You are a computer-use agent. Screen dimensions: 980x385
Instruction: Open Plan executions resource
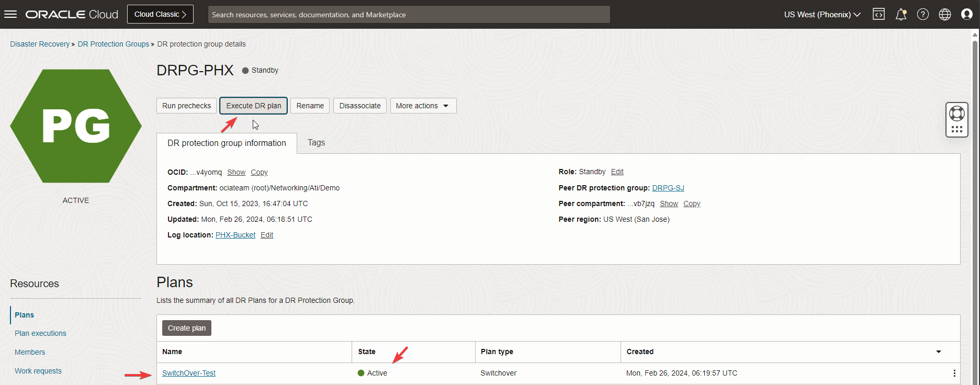tap(40, 333)
